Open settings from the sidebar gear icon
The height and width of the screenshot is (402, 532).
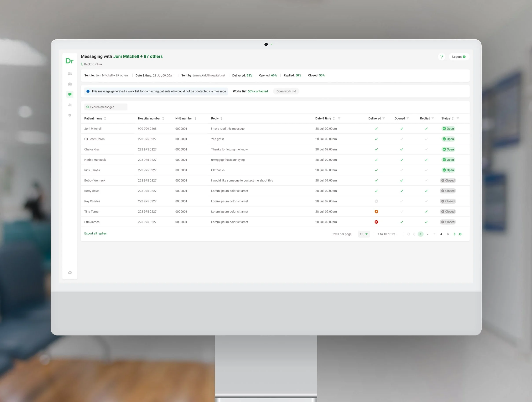tap(70, 115)
